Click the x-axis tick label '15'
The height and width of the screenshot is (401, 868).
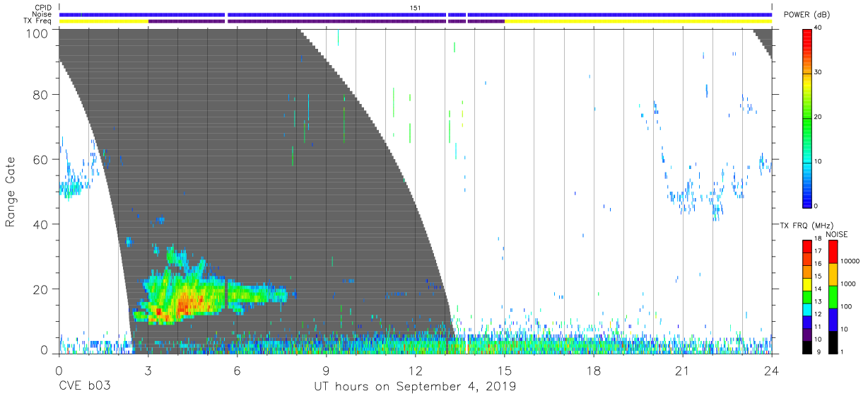coord(505,371)
